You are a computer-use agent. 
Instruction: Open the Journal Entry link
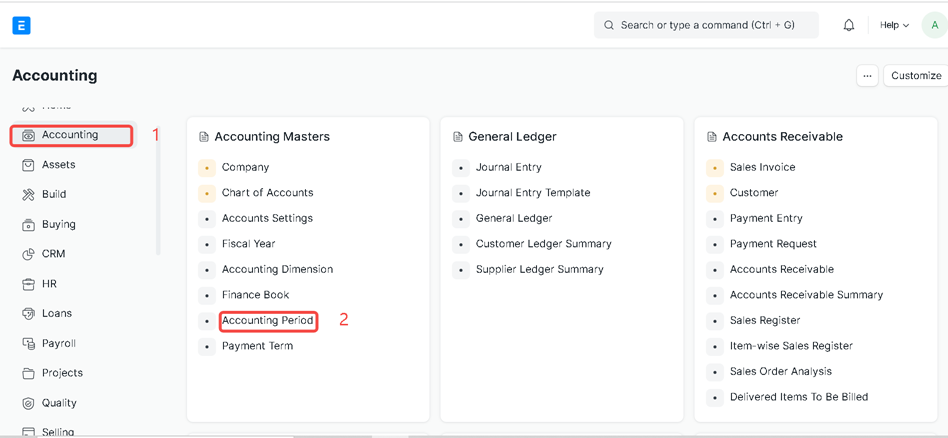[508, 167]
